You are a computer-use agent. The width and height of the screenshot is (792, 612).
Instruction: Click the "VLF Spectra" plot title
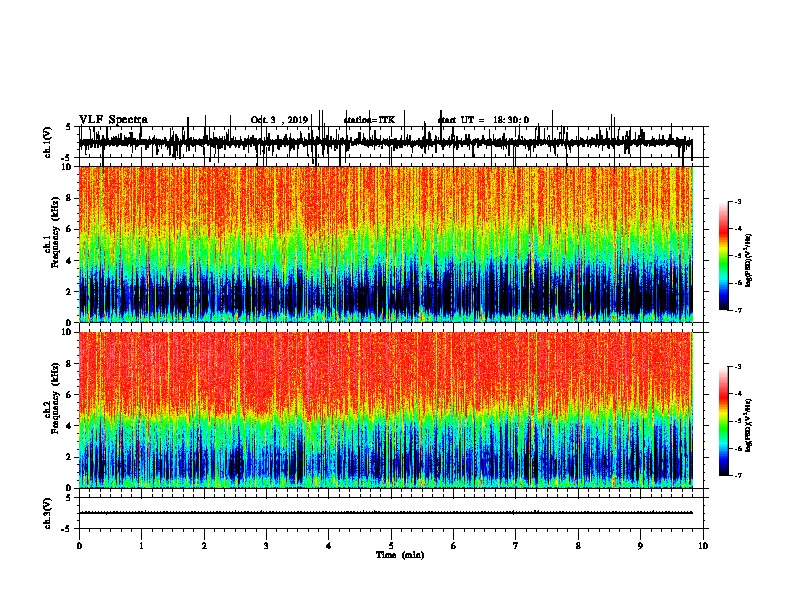point(113,120)
